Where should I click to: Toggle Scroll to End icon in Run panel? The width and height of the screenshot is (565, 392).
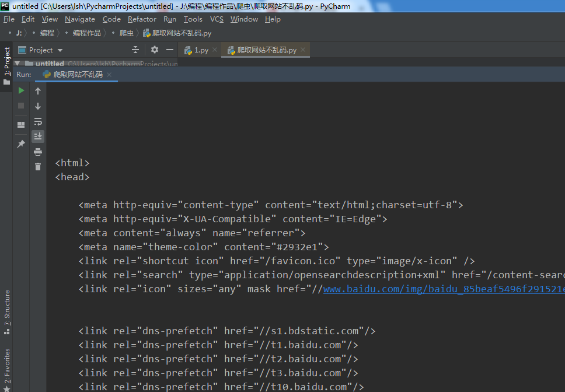pos(38,136)
